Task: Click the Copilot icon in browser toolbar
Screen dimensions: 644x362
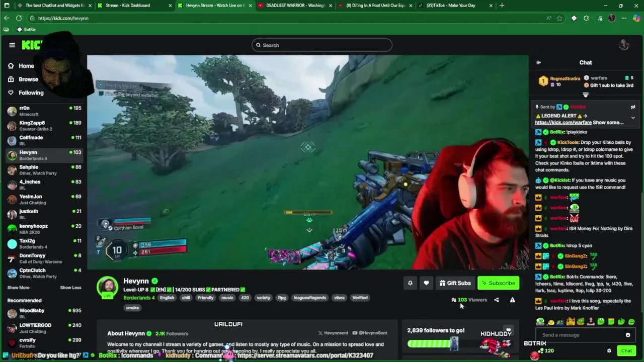Action: pyautogui.click(x=636, y=18)
